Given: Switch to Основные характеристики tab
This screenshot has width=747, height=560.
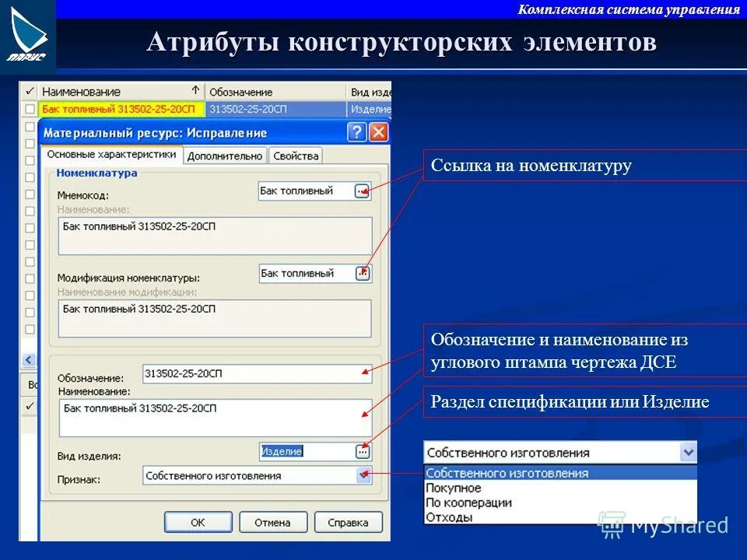Looking at the screenshot, I should point(111,155).
